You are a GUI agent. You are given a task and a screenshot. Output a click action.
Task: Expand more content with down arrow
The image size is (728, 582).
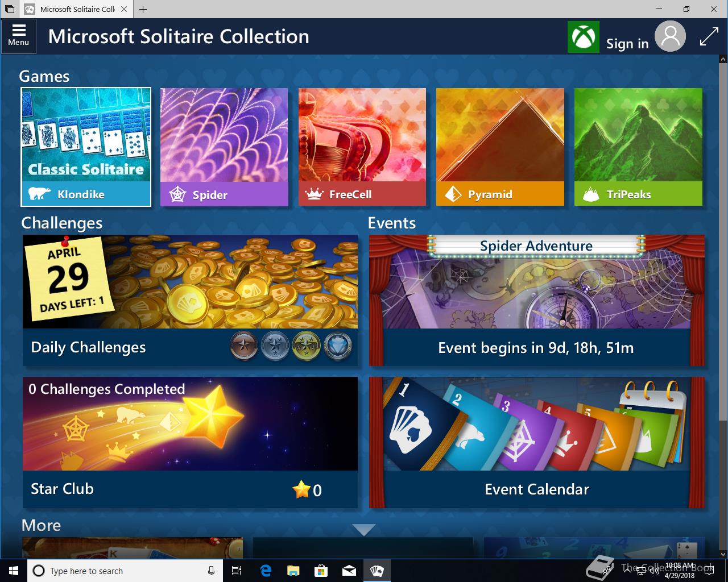[x=364, y=530]
